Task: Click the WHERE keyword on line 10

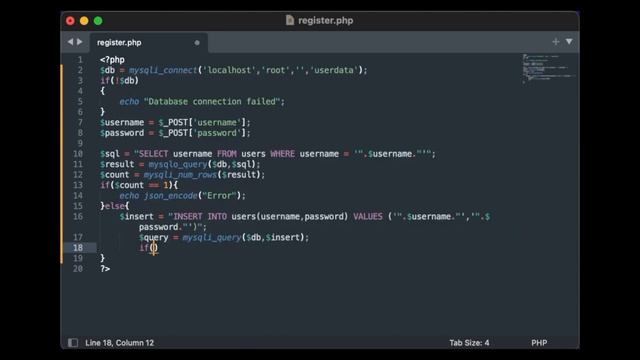Action: 283,154
